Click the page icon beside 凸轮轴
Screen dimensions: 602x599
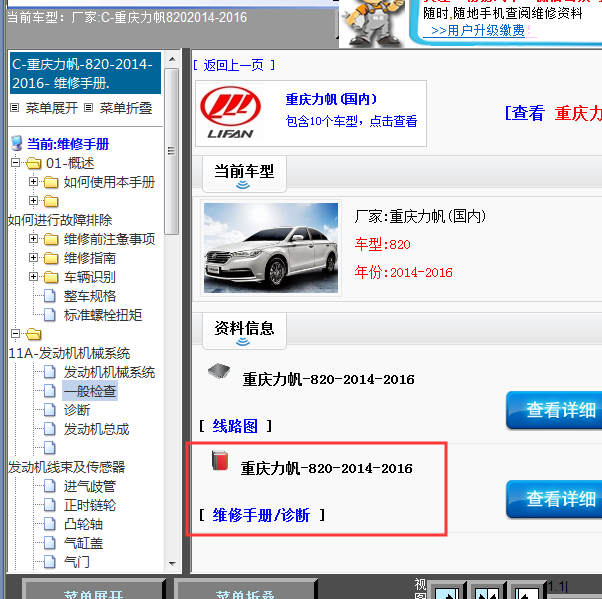(x=50, y=524)
